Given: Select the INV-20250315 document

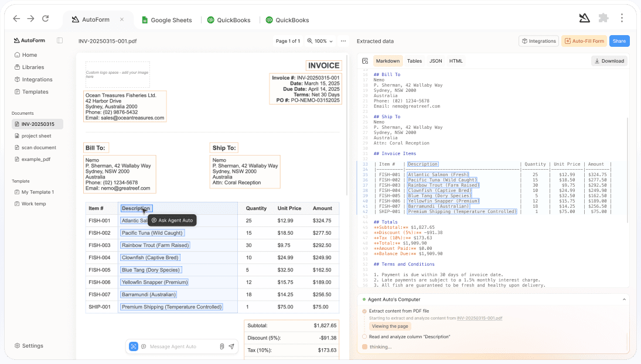Looking at the screenshot, I should point(37,124).
